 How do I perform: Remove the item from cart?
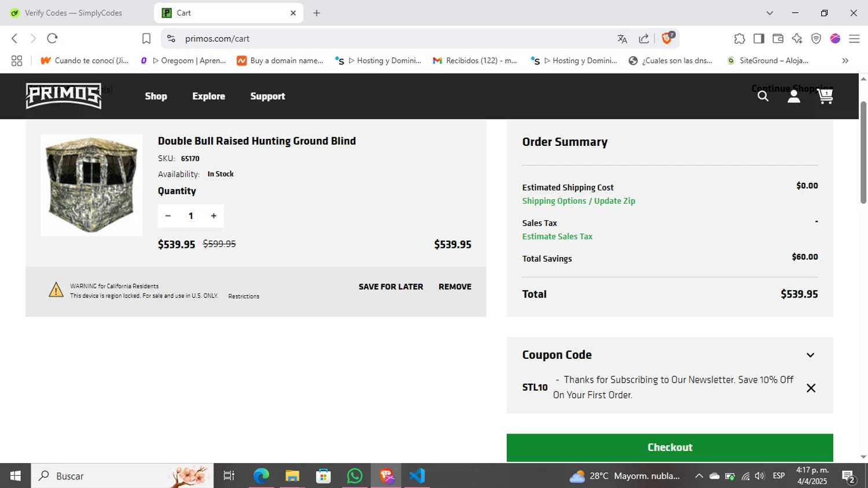pos(455,287)
